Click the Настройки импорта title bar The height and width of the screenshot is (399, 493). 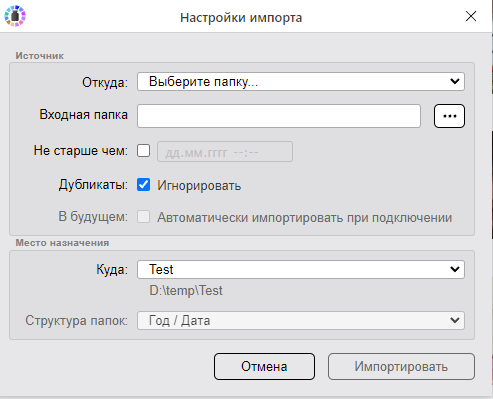pyautogui.click(x=241, y=17)
